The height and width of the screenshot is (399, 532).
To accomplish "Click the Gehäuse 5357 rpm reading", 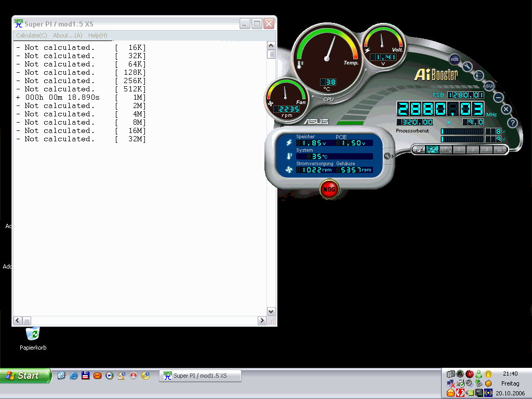I will click(354, 170).
